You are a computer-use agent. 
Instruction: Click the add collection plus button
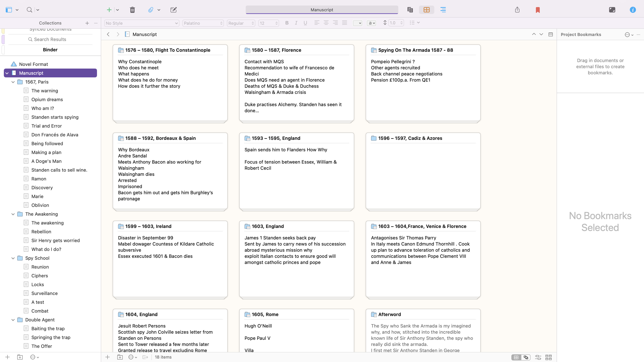[x=87, y=23]
